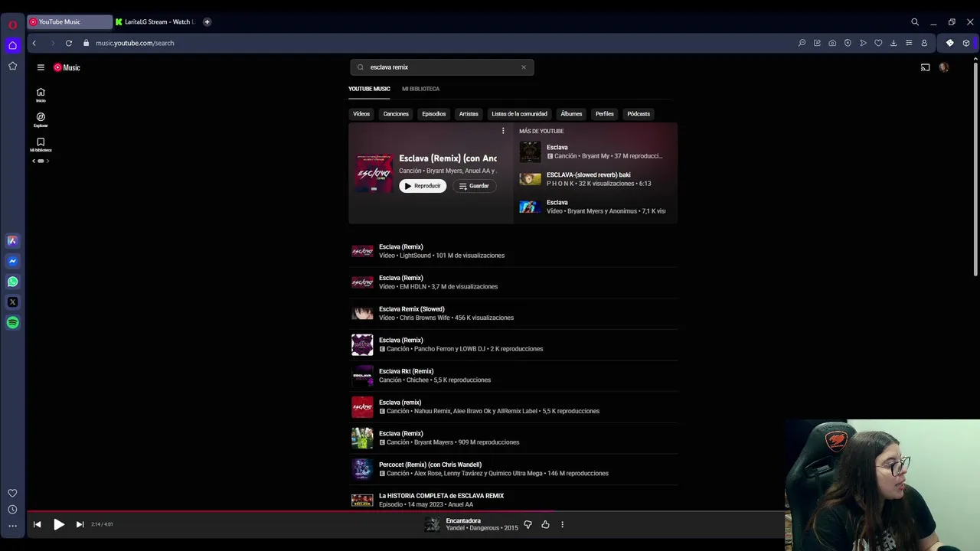Take a snapshot with the camera icon
980x551 pixels.
click(x=832, y=43)
